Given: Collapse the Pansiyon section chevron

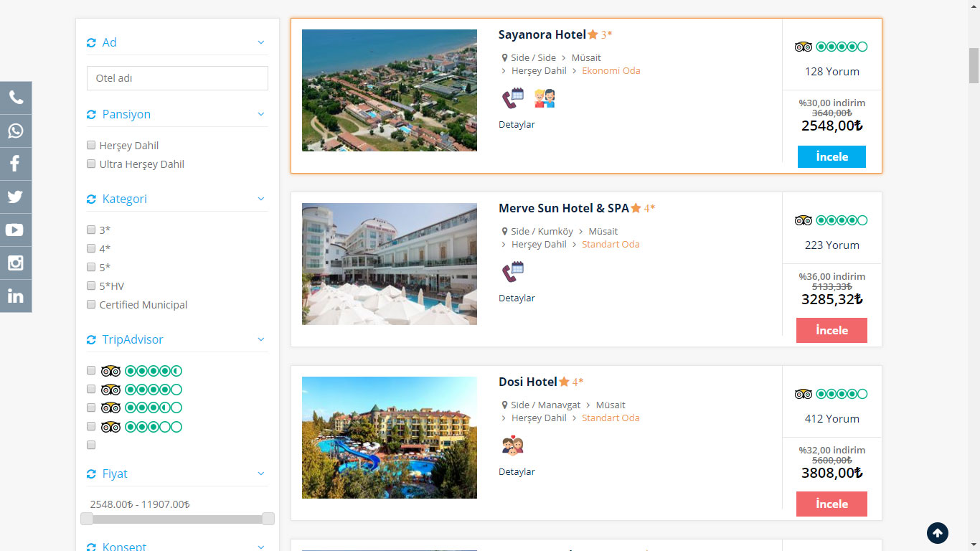Looking at the screenshot, I should point(261,114).
